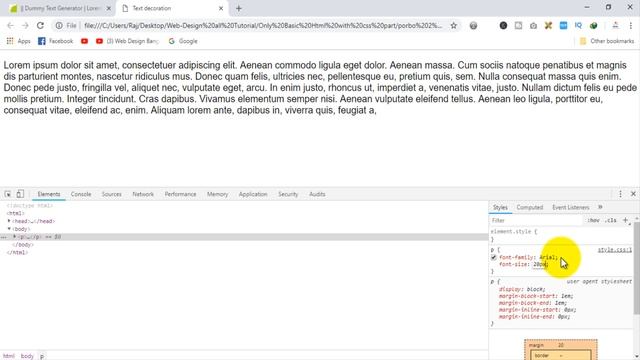Click the yellow cross extension icon
This screenshot has height=360, width=640.
(548, 25)
